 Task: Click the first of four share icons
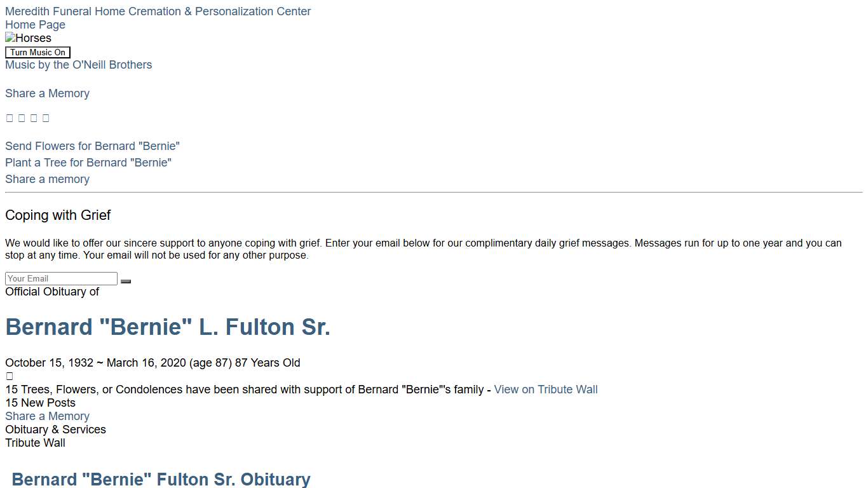pos(10,118)
